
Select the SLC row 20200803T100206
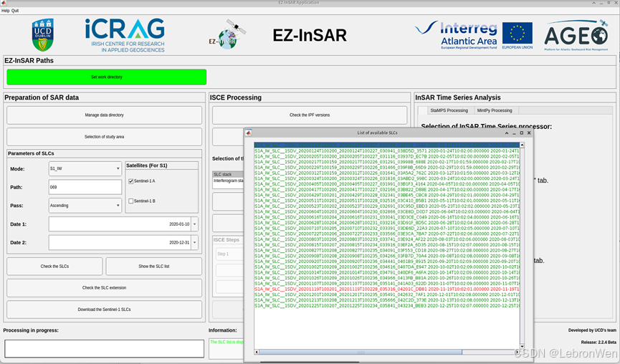(x=387, y=239)
